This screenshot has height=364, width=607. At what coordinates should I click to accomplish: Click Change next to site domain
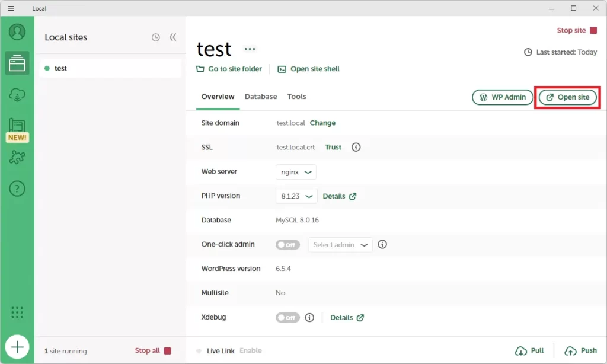(322, 123)
